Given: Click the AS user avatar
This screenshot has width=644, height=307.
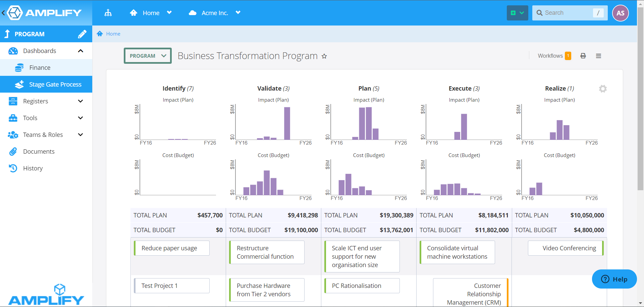Looking at the screenshot, I should (620, 13).
